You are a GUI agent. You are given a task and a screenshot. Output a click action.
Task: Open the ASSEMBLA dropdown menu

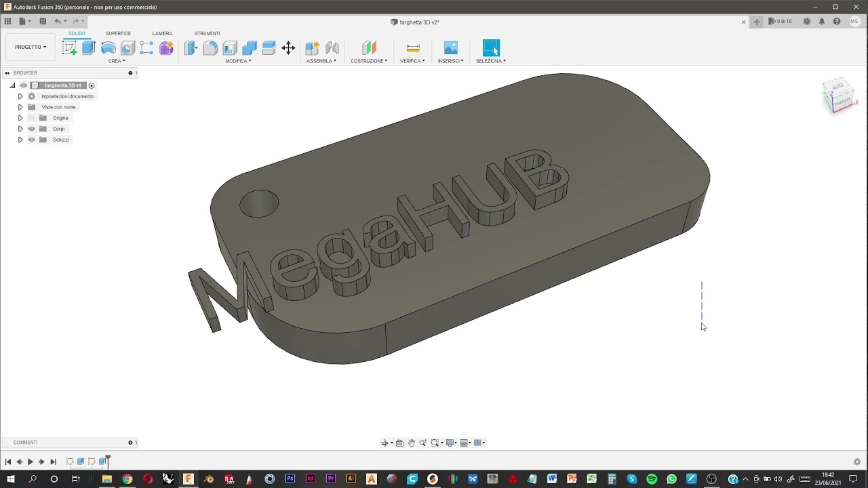[x=321, y=61]
